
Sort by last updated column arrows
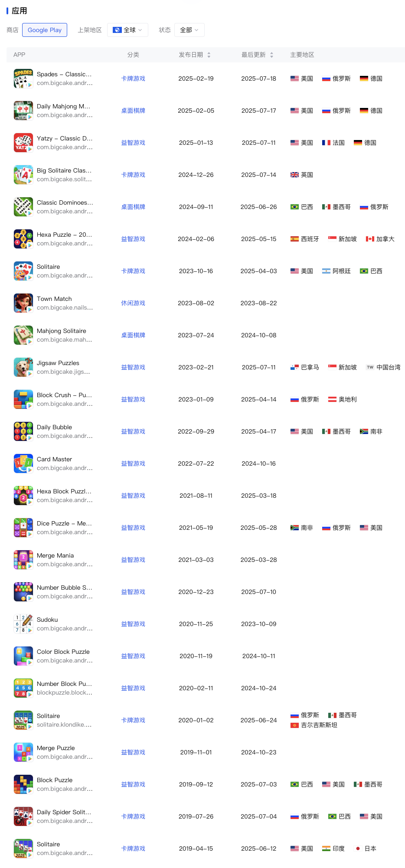tap(272, 55)
